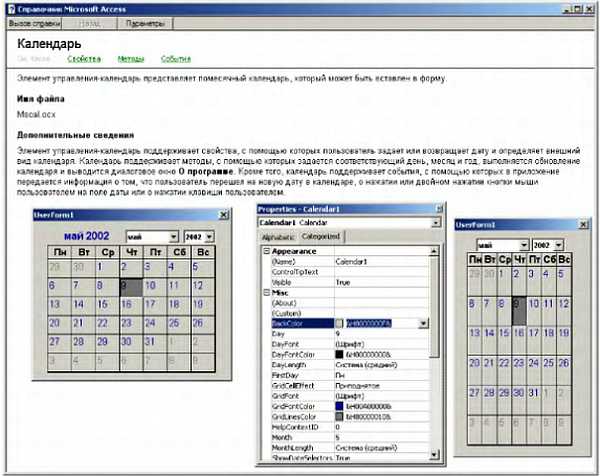Open the month dropdown beside the май 2002 heading
Image resolution: width=600 pixels, height=476 pixels.
pos(173,237)
